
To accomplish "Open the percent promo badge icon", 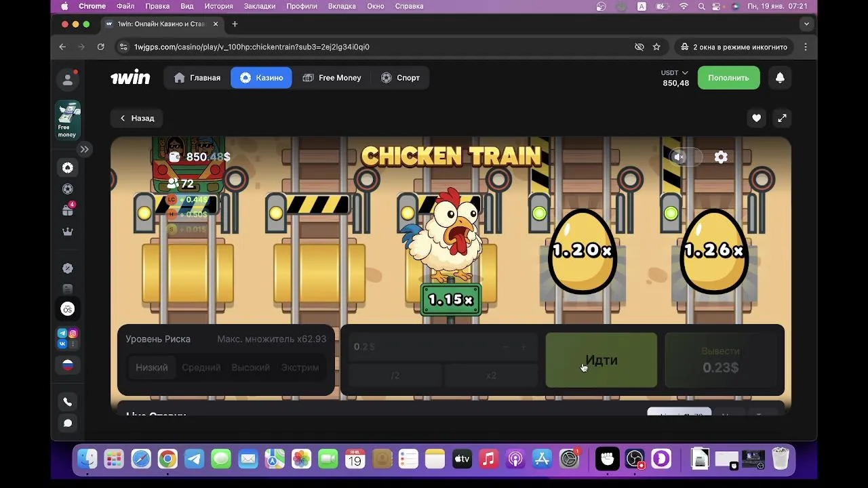I will (x=68, y=268).
